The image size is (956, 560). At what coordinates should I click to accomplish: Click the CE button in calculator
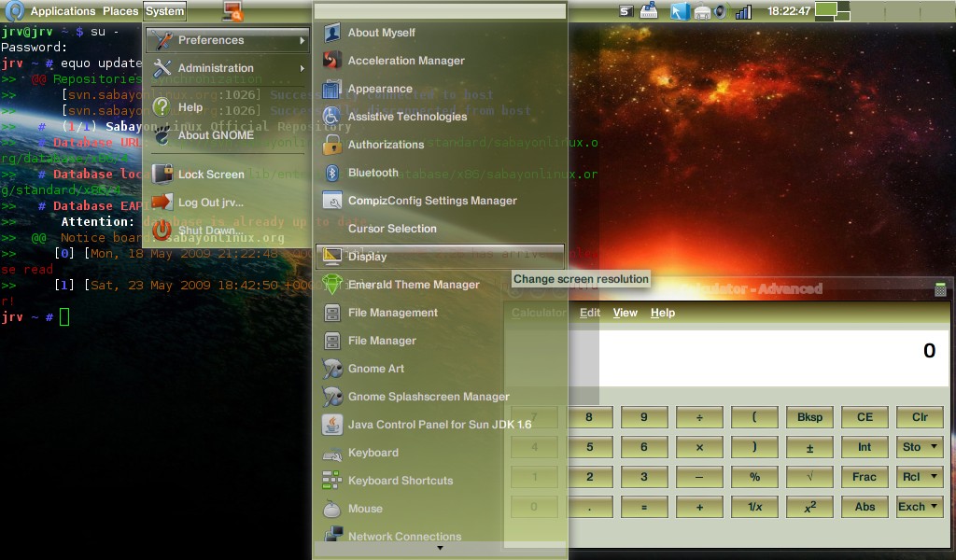click(x=865, y=417)
